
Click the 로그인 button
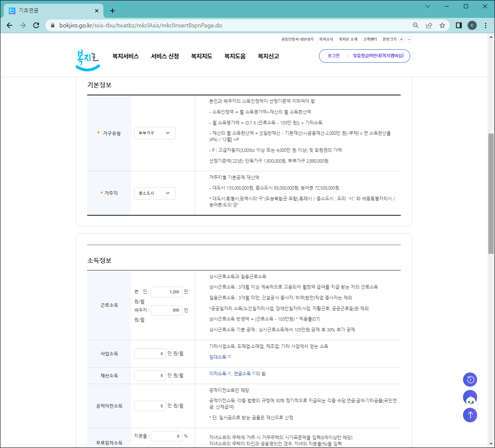coord(333,56)
